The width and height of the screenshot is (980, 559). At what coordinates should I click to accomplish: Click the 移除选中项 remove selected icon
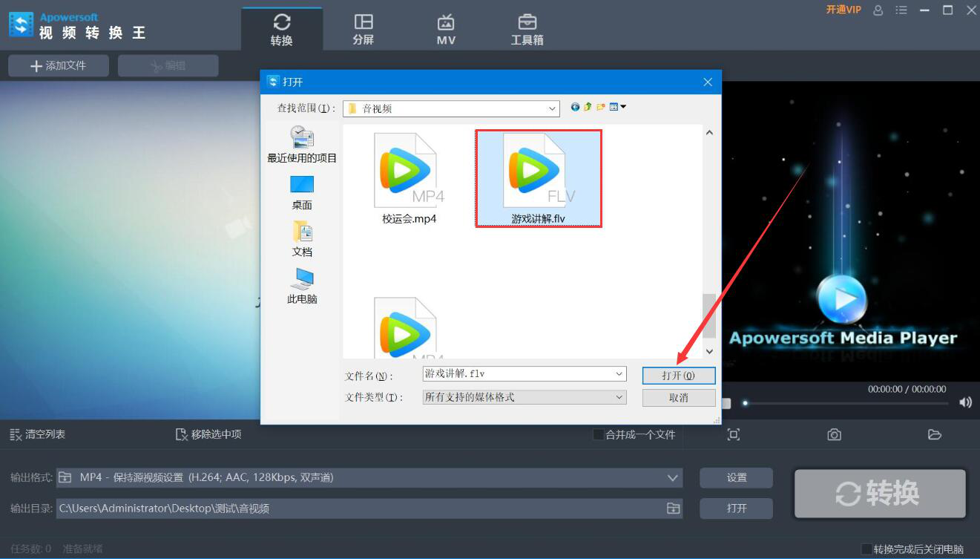point(181,434)
